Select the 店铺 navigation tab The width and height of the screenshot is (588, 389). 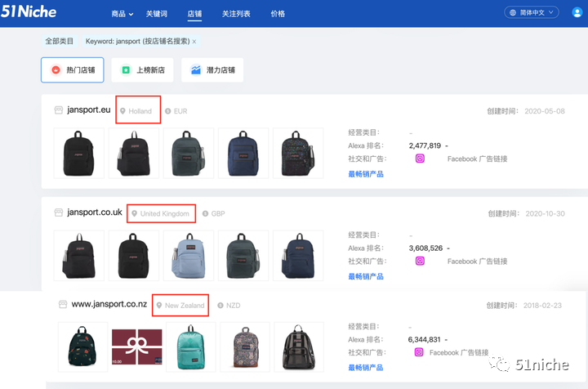tap(194, 14)
